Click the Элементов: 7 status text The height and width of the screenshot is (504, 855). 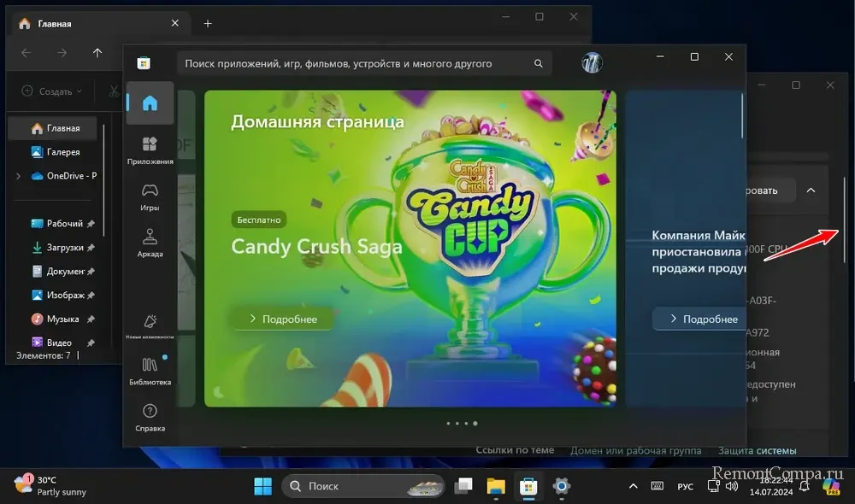(43, 355)
